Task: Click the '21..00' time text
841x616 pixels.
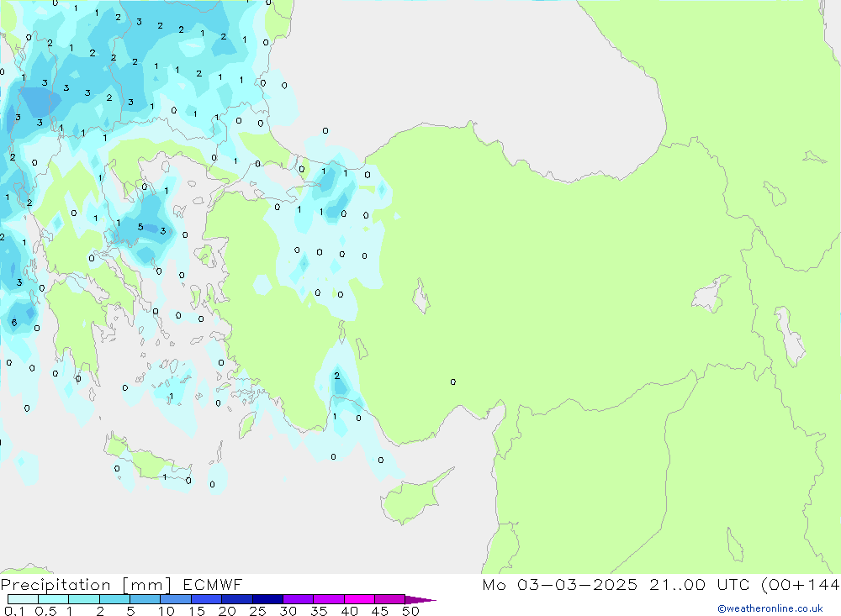Action: [x=677, y=585]
